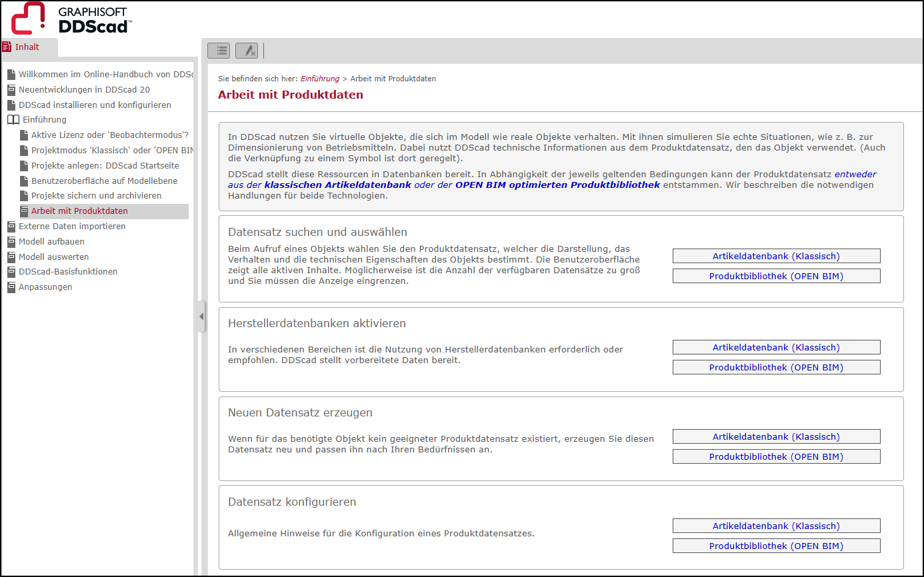Expand 'DDScad installieren und konfigurieren' section

click(x=89, y=105)
